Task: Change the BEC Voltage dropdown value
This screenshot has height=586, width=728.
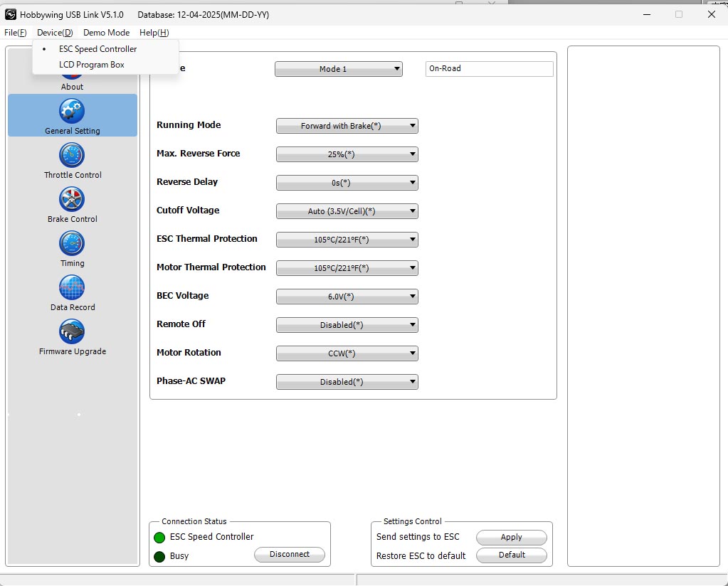Action: [347, 297]
